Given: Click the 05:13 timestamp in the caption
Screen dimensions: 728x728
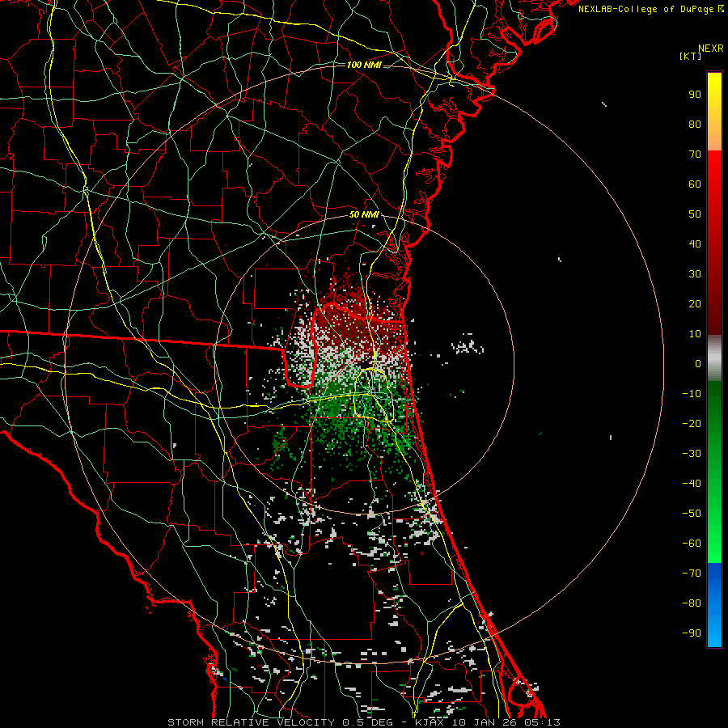Looking at the screenshot, I should (x=542, y=722).
